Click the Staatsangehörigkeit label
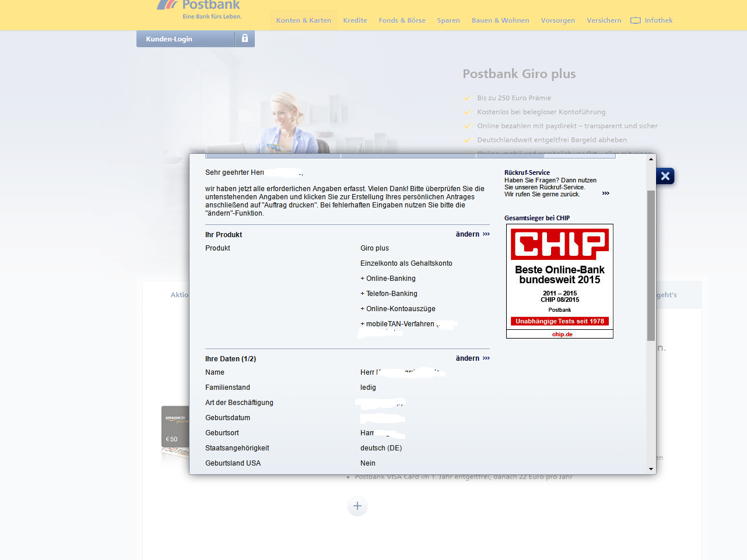 click(x=237, y=448)
